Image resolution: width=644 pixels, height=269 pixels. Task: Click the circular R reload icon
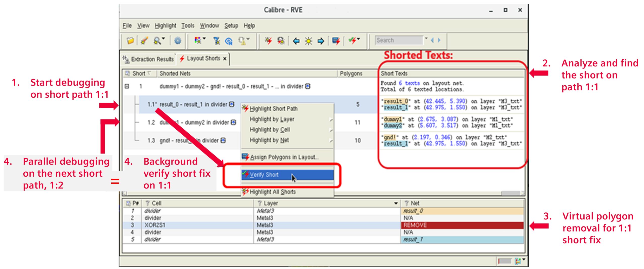229,41
